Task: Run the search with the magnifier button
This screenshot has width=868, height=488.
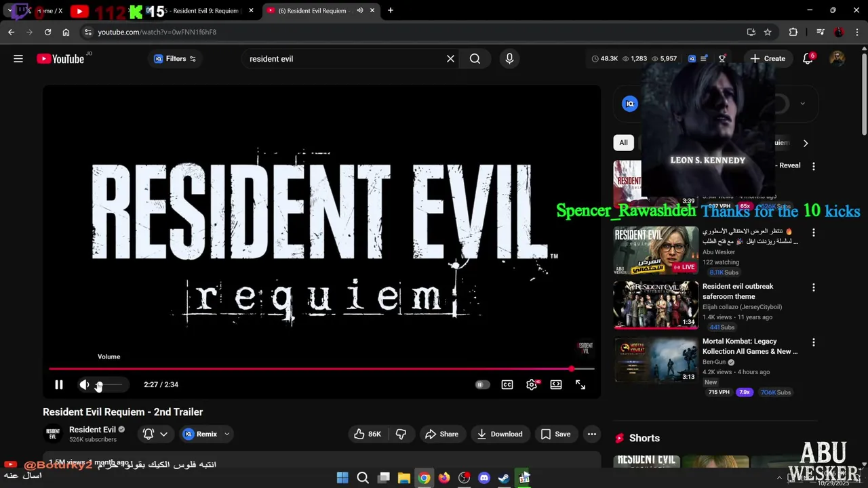Action: 475,59
